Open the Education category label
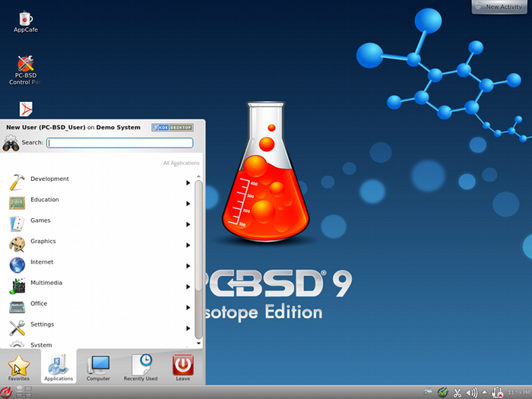This screenshot has width=532, height=399. (44, 199)
